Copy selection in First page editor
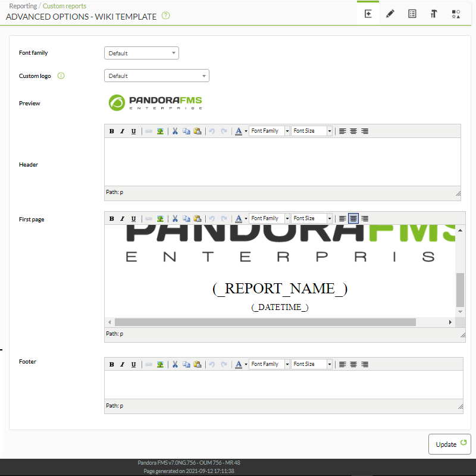This screenshot has height=476, width=476. [186, 218]
